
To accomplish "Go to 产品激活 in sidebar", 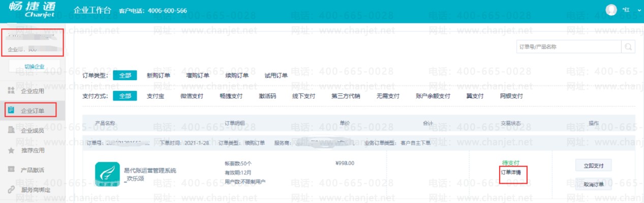I will (33, 170).
